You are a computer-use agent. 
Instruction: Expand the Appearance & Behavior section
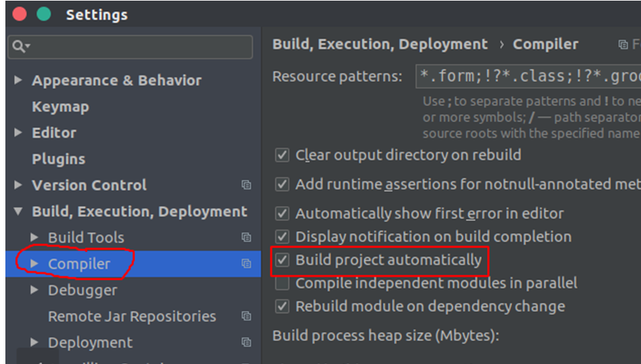tap(18, 80)
